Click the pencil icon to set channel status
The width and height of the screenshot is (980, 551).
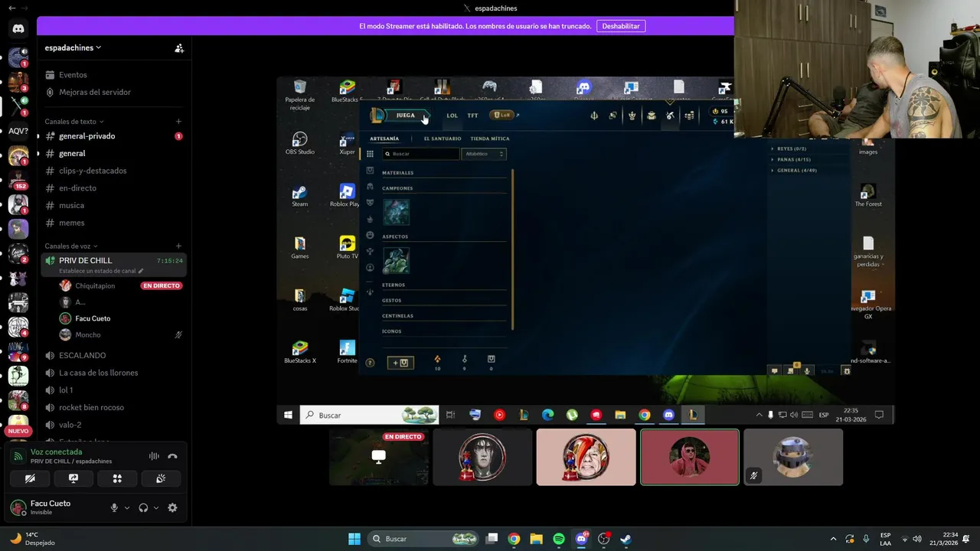[141, 271]
